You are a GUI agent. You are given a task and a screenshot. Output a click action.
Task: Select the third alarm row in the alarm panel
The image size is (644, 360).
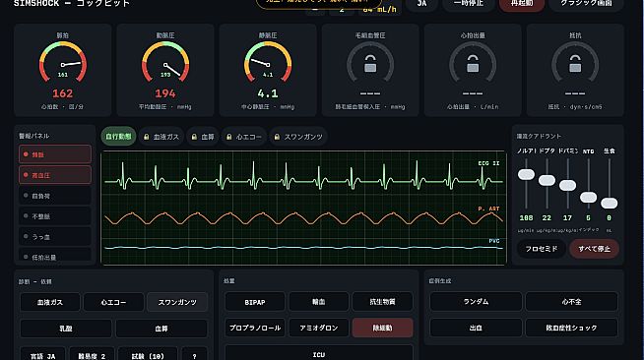55,196
